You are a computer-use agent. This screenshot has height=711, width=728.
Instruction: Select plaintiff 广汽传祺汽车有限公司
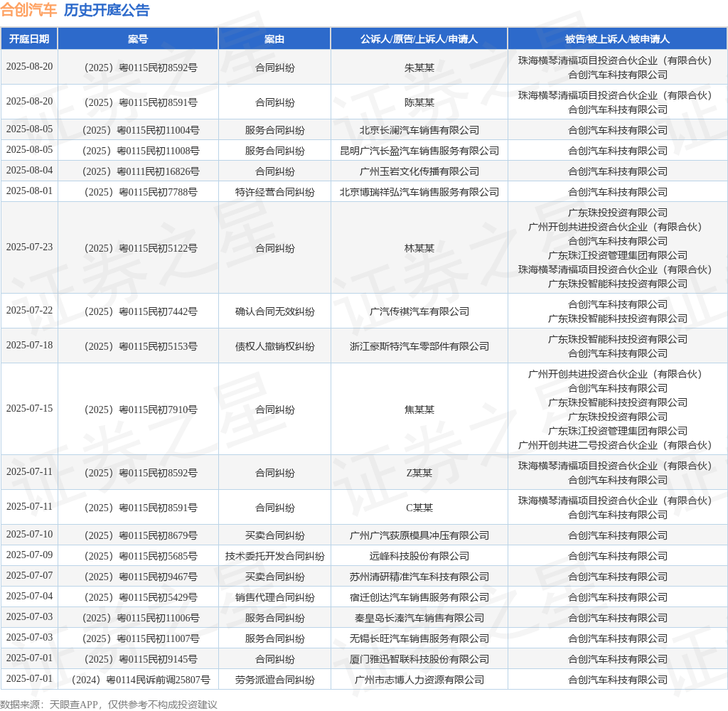click(419, 311)
